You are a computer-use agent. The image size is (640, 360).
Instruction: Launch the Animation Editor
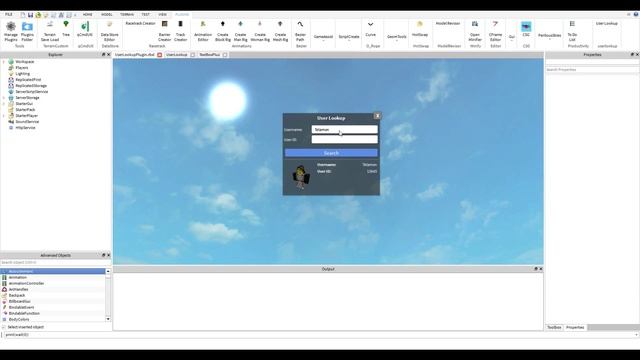[203, 31]
